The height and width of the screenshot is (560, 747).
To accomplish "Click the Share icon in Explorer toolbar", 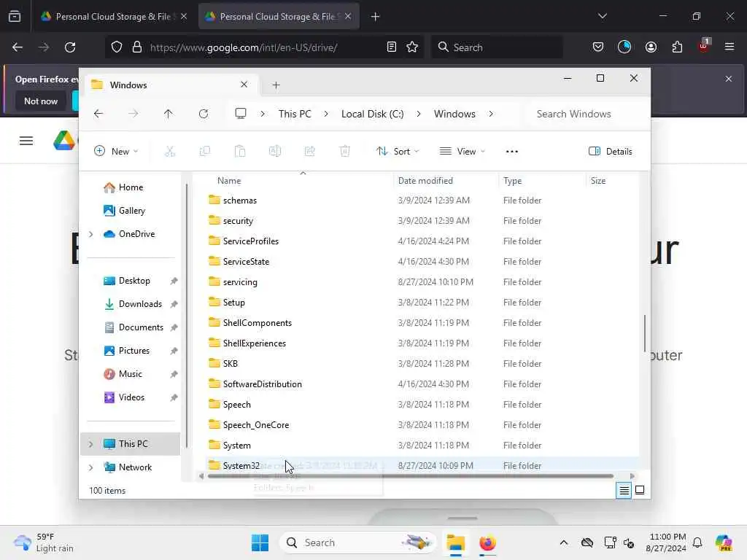I will pyautogui.click(x=309, y=152).
